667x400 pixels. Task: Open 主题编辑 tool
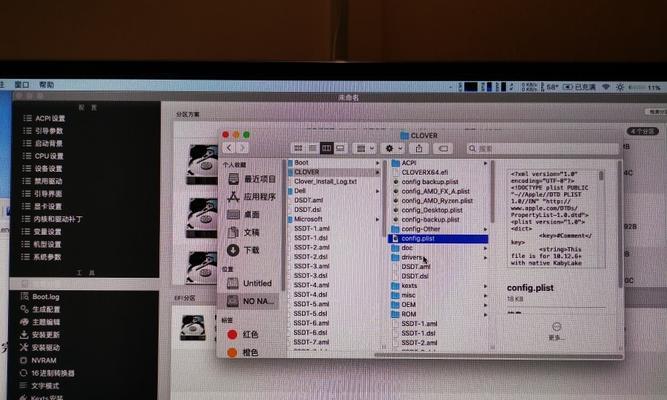[x=40, y=322]
